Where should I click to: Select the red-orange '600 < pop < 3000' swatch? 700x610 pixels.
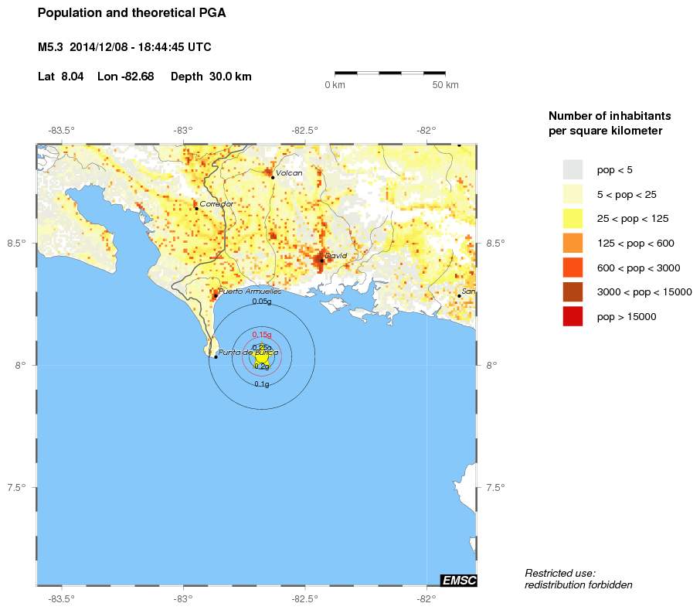[x=573, y=268]
